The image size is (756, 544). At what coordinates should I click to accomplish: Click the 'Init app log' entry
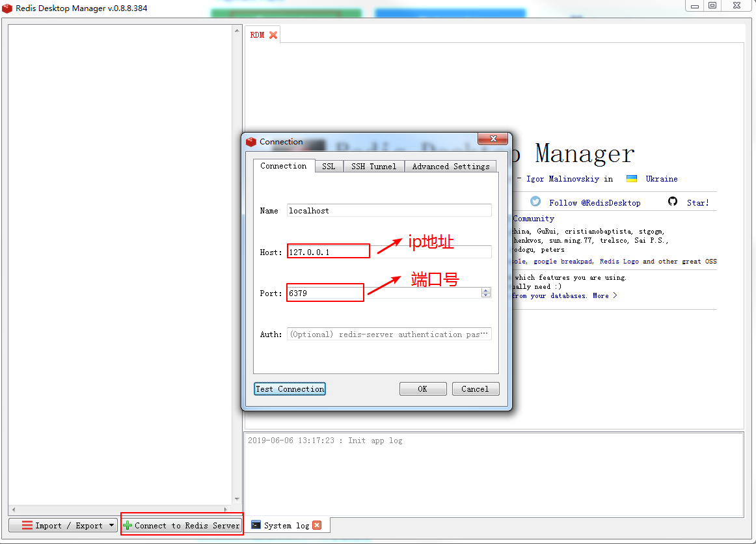click(325, 441)
